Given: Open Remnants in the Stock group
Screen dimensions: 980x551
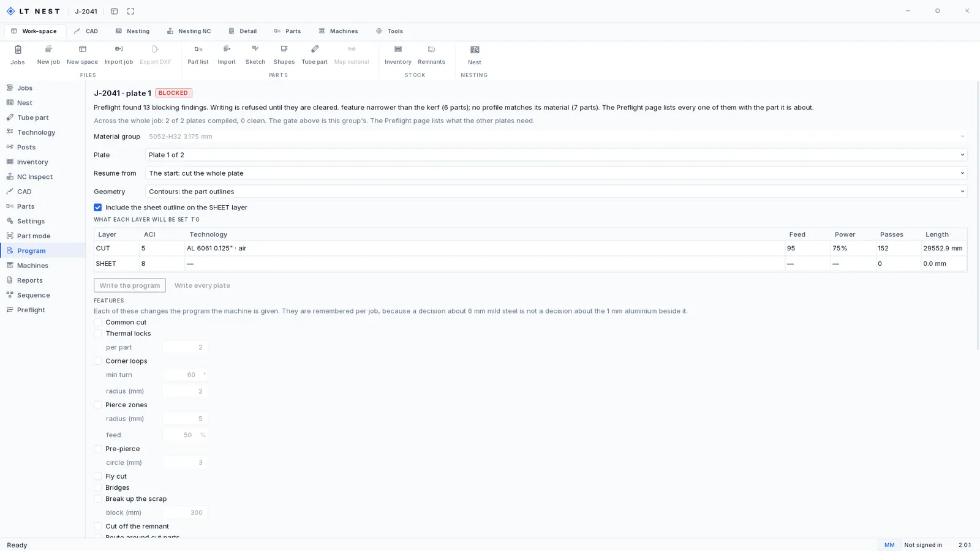Looking at the screenshot, I should [x=431, y=54].
